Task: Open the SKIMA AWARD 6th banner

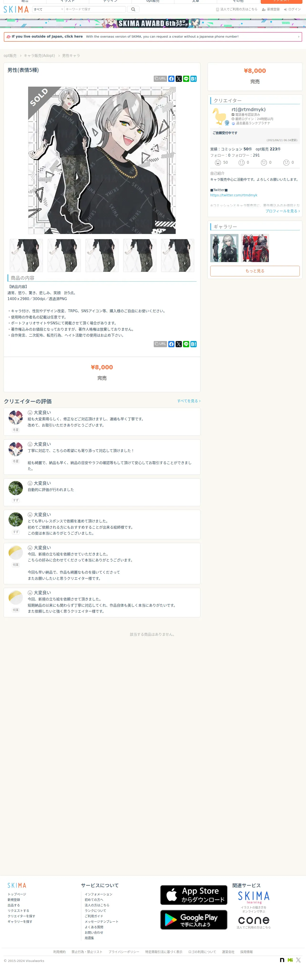Action: pyautogui.click(x=153, y=23)
